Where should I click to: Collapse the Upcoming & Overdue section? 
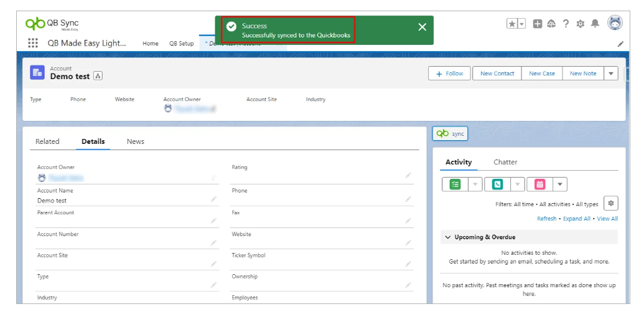click(x=447, y=237)
